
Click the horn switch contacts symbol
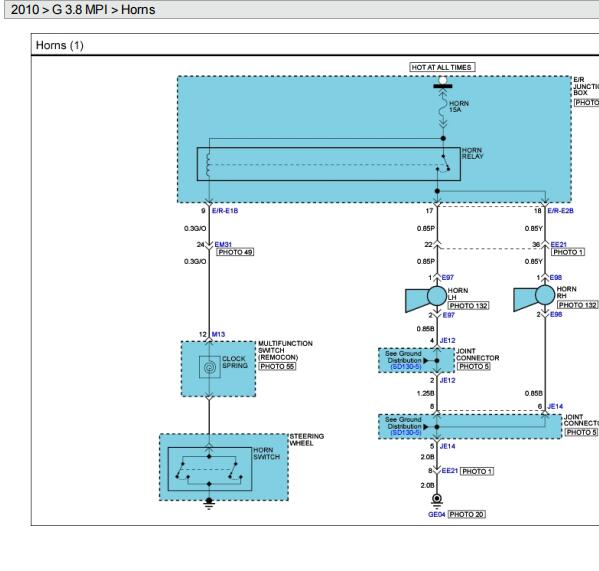coord(209,469)
